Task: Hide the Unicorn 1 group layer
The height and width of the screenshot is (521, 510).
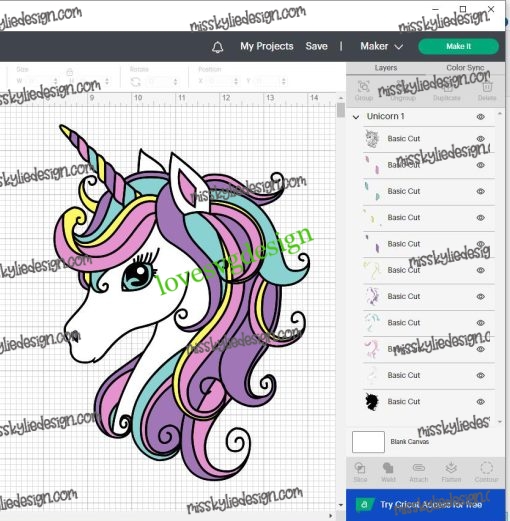Action: (480, 117)
